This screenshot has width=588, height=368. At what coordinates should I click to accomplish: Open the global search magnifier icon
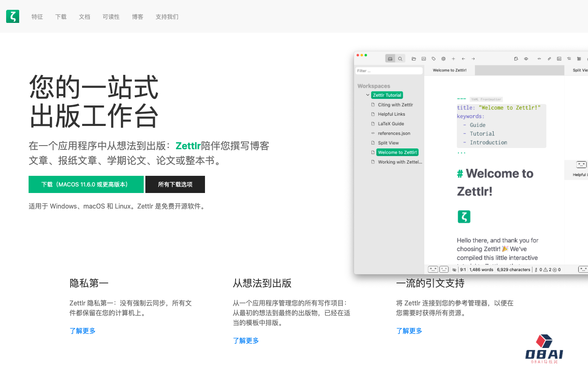click(400, 58)
